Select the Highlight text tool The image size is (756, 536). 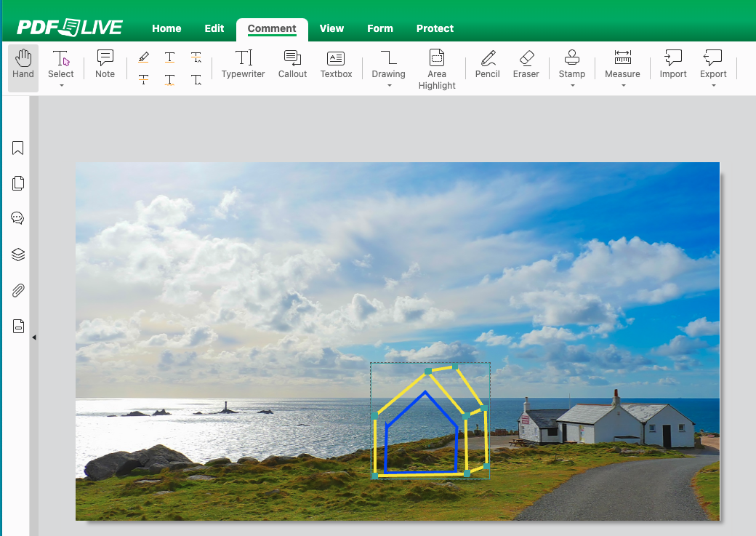143,57
